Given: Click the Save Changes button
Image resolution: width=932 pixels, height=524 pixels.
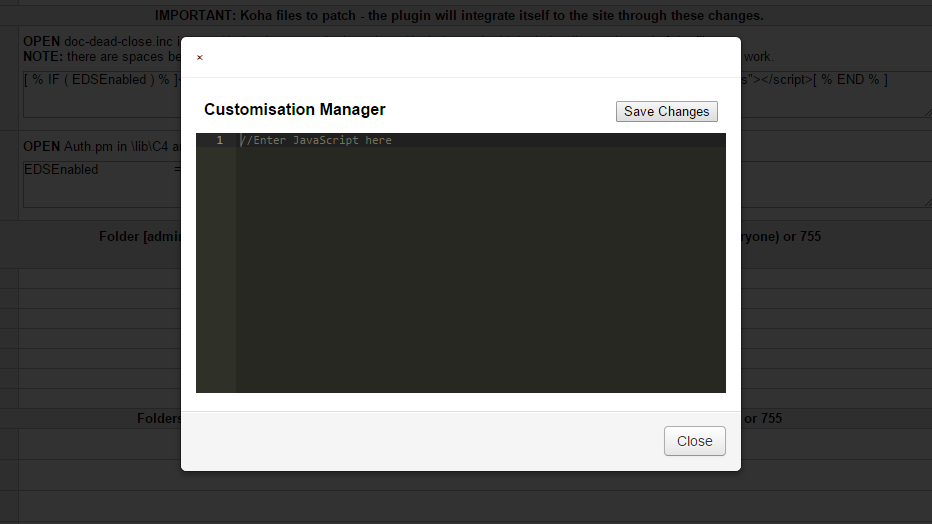Looking at the screenshot, I should (666, 111).
